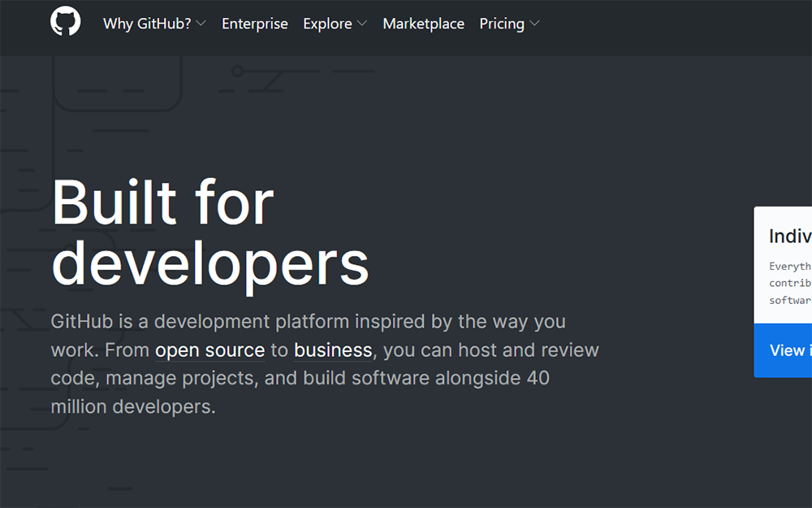Screen dimensions: 812x508
Task: Open the Why GitHub? menu
Action: coord(154,24)
